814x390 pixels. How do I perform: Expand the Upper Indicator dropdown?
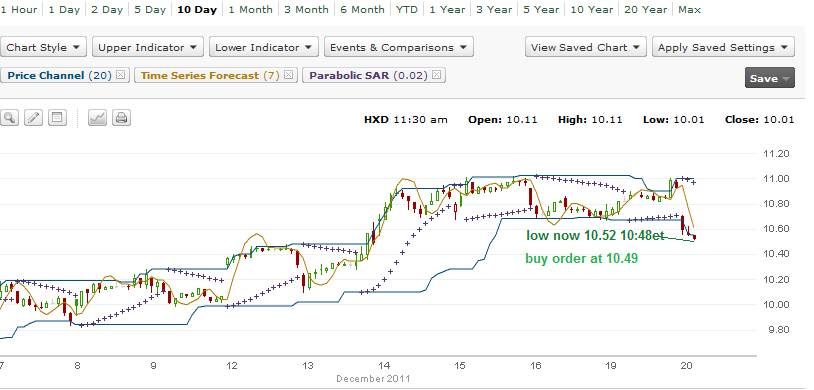pyautogui.click(x=148, y=47)
